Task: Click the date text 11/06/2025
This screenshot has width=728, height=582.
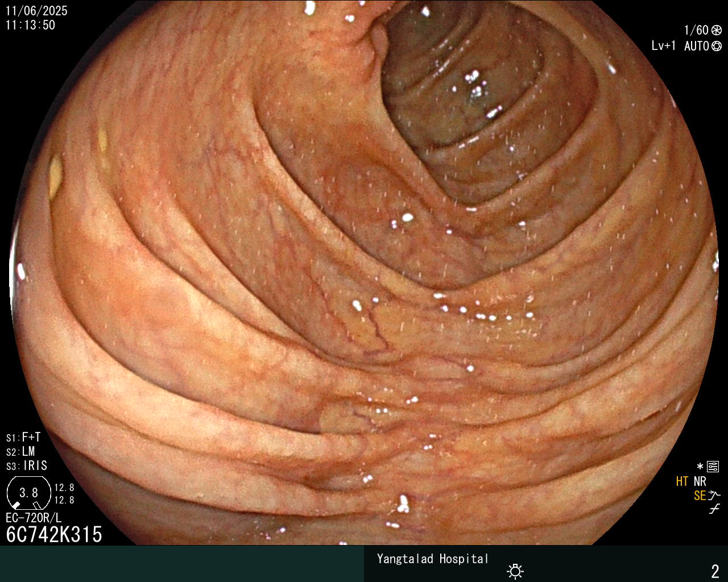Action: [x=36, y=11]
